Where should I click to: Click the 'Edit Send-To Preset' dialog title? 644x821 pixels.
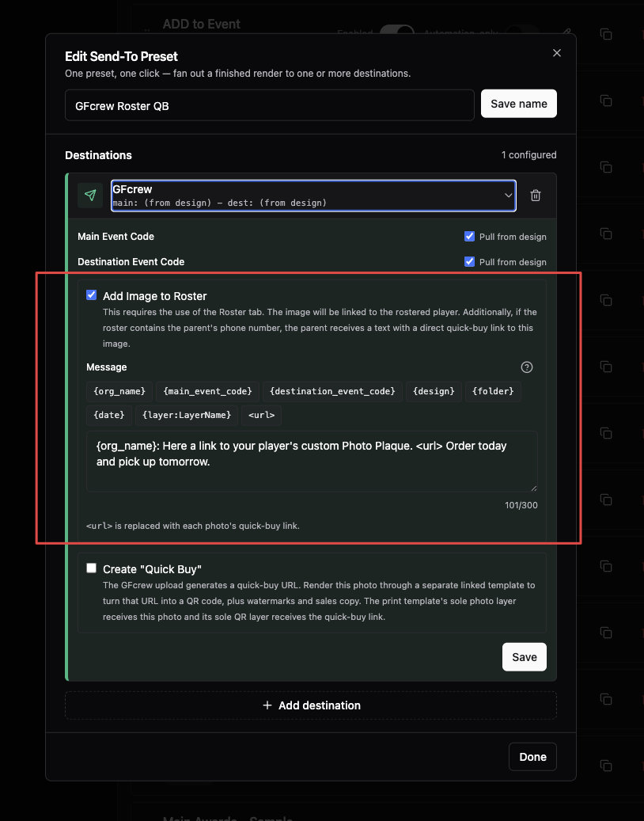[x=121, y=56]
